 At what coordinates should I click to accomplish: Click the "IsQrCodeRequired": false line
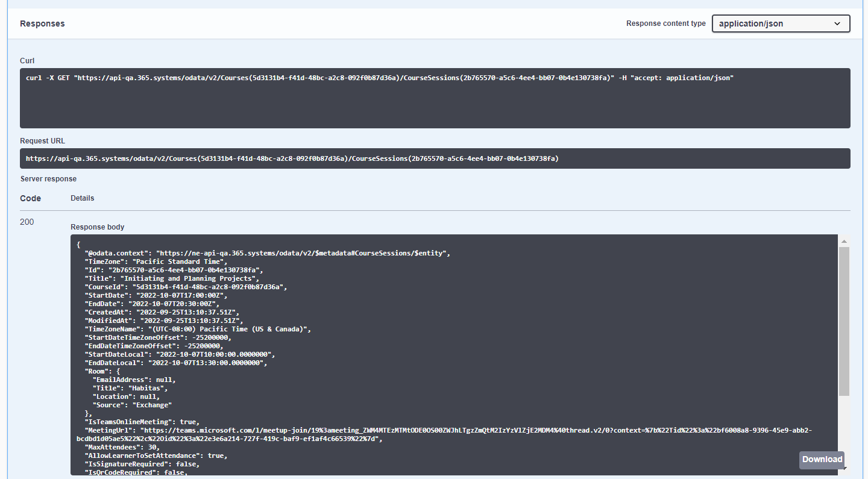tap(136, 472)
